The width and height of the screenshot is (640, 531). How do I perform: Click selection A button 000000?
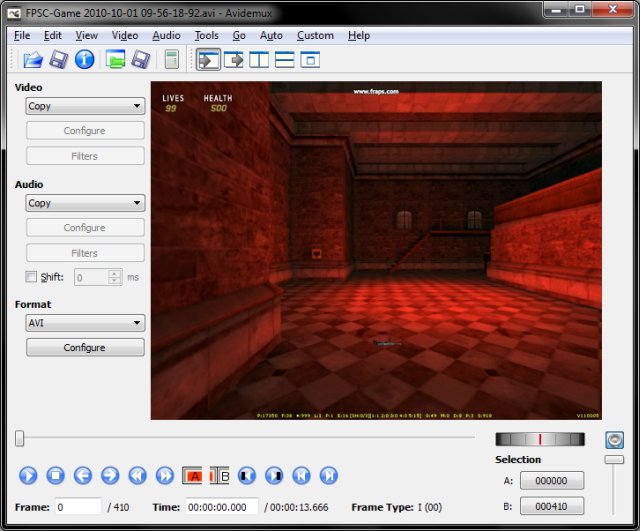tap(552, 481)
